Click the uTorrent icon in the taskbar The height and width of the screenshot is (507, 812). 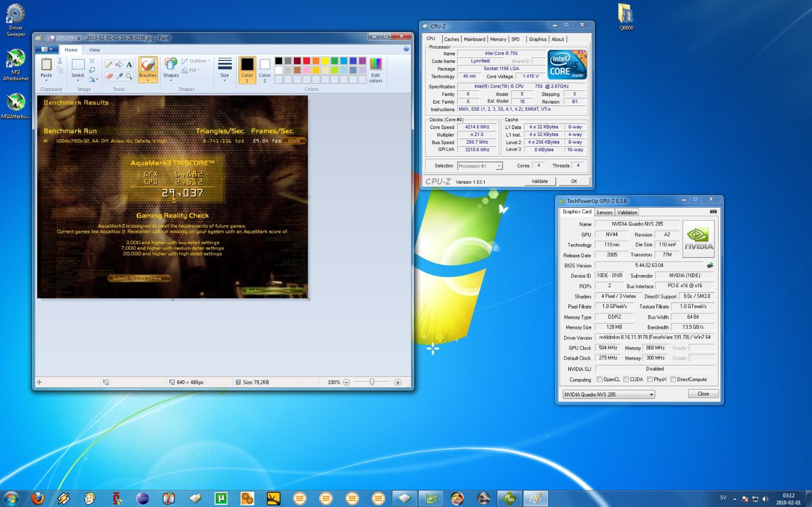click(221, 498)
